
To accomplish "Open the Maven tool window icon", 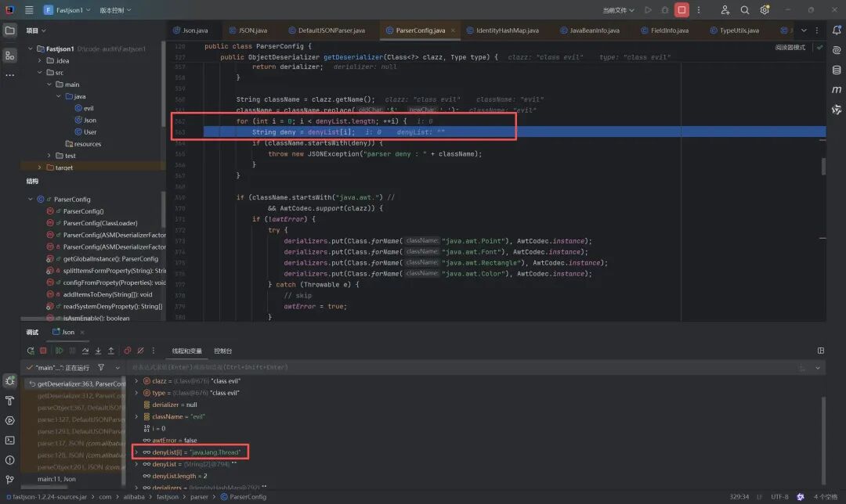I will 837,89.
